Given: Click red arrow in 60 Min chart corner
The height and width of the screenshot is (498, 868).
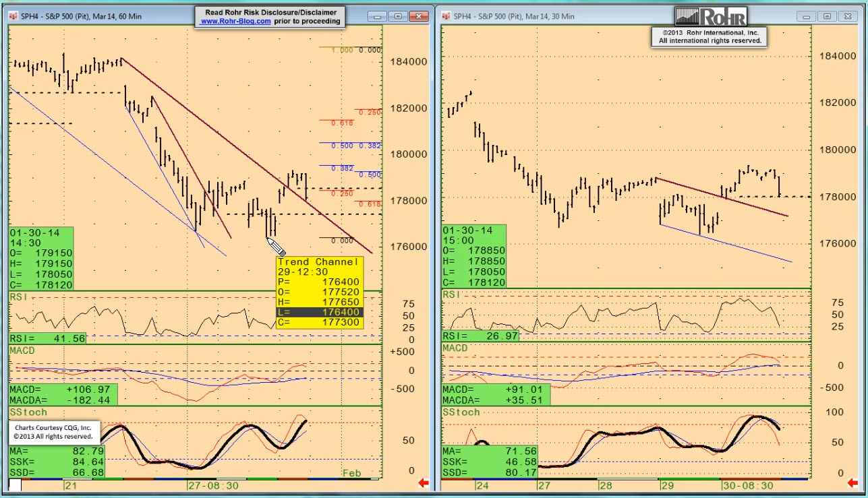Looking at the screenshot, I should [x=424, y=483].
